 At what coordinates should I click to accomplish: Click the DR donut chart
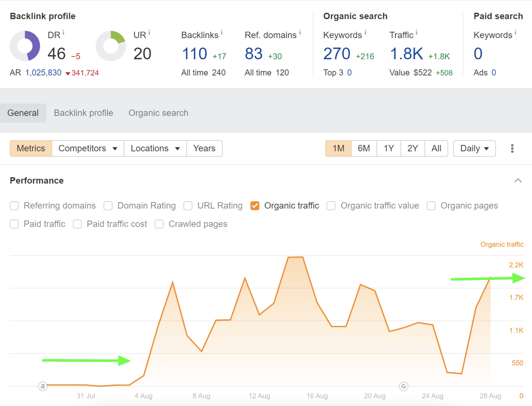pos(25,46)
